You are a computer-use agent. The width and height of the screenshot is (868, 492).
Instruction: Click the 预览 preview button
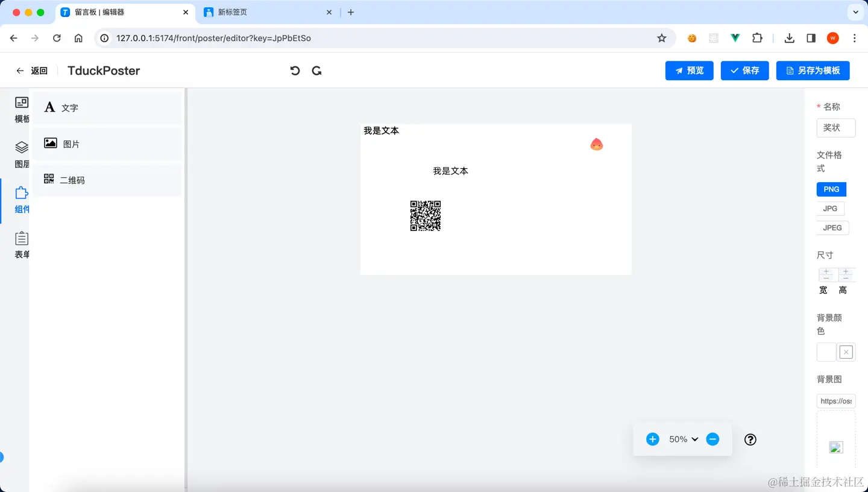689,71
